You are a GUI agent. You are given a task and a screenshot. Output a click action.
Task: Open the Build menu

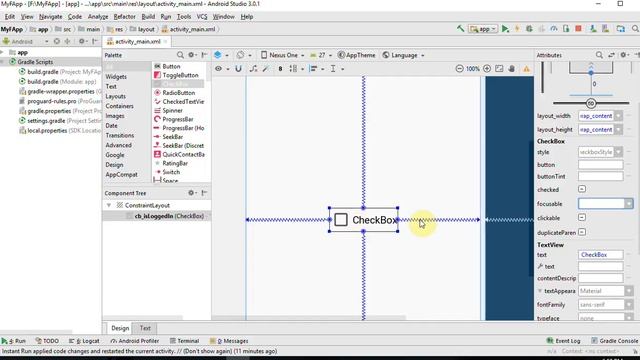click(148, 17)
